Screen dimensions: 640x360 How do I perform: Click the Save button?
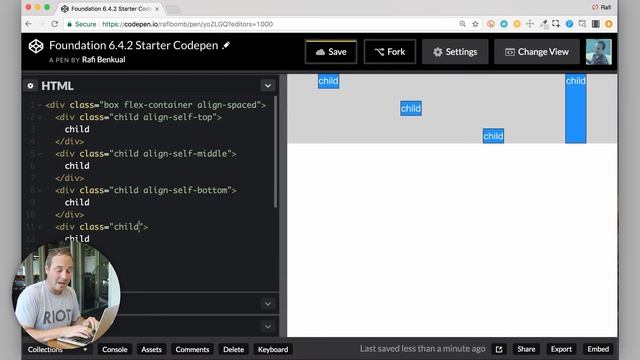pyautogui.click(x=331, y=52)
